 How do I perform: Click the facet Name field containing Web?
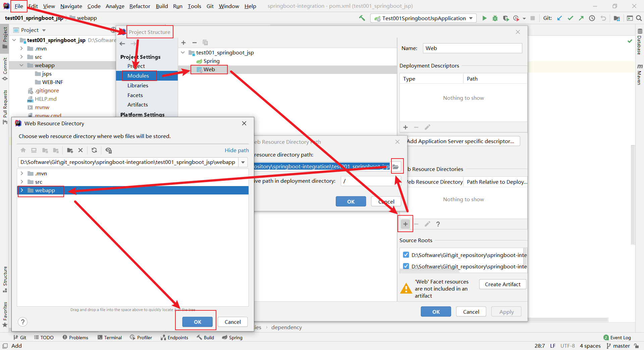pos(472,48)
